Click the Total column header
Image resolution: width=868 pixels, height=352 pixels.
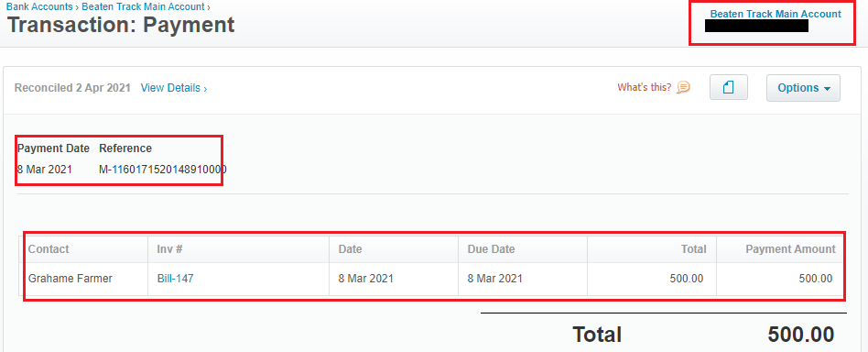pos(694,249)
